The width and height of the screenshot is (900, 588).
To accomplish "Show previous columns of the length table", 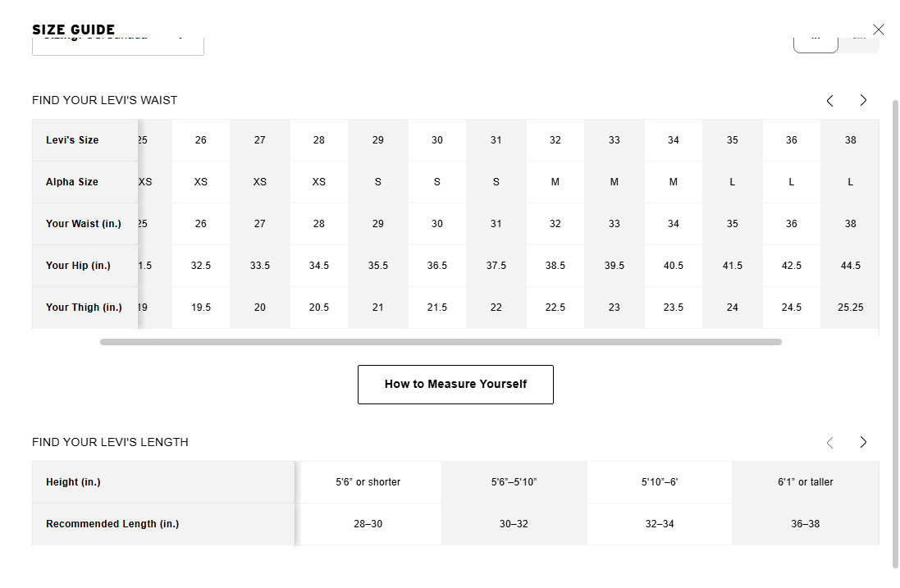I will tap(830, 442).
